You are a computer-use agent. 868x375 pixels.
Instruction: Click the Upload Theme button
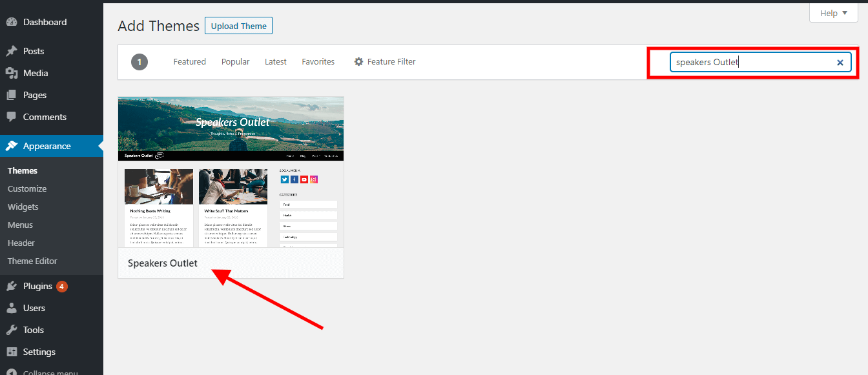[238, 25]
